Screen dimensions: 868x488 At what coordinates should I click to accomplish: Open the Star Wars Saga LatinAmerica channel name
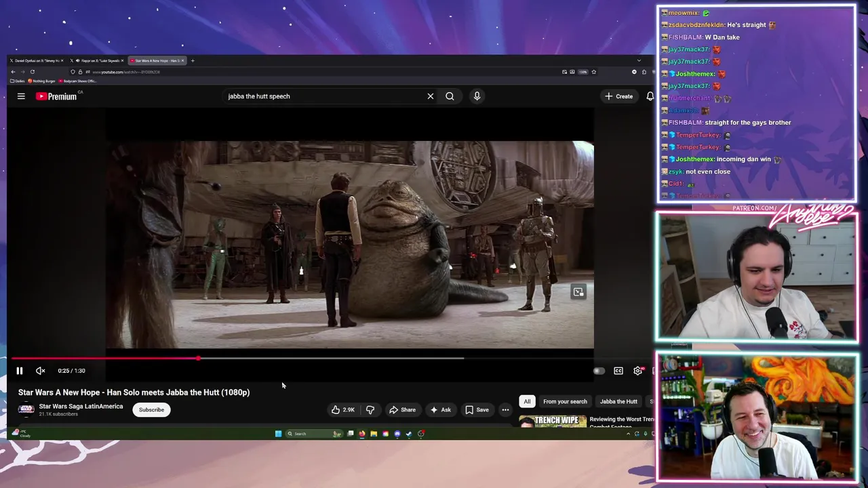coord(81,406)
